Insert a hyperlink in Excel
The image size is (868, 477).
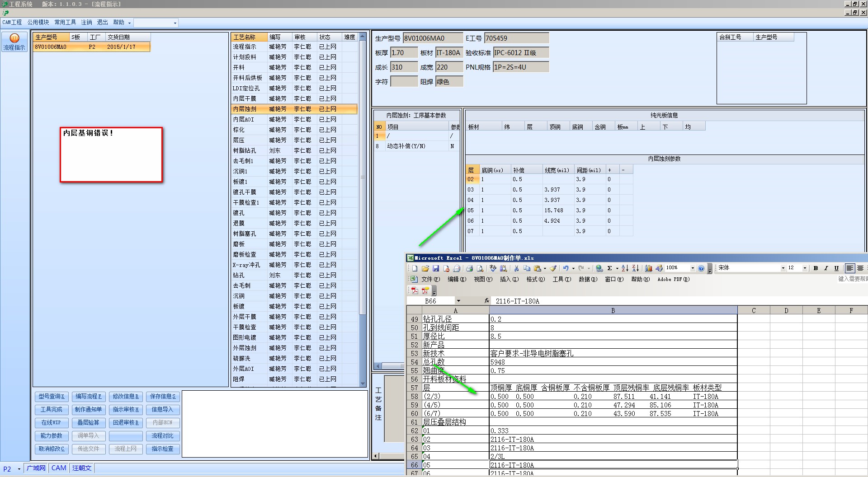[599, 268]
